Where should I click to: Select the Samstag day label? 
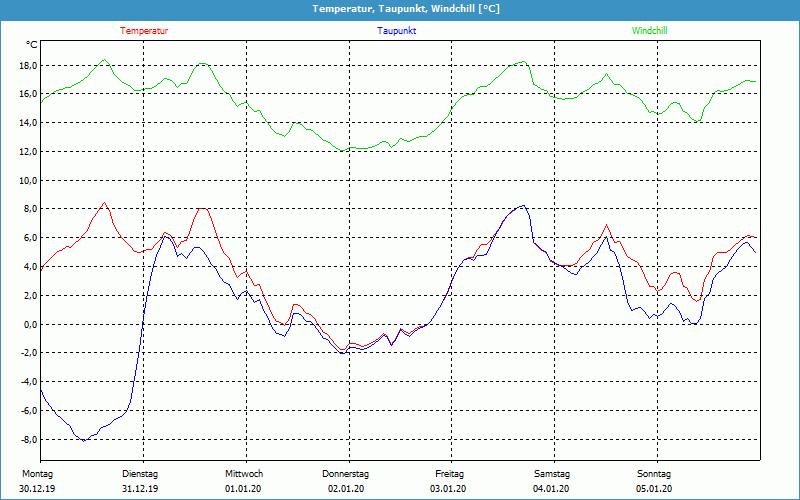tap(551, 474)
